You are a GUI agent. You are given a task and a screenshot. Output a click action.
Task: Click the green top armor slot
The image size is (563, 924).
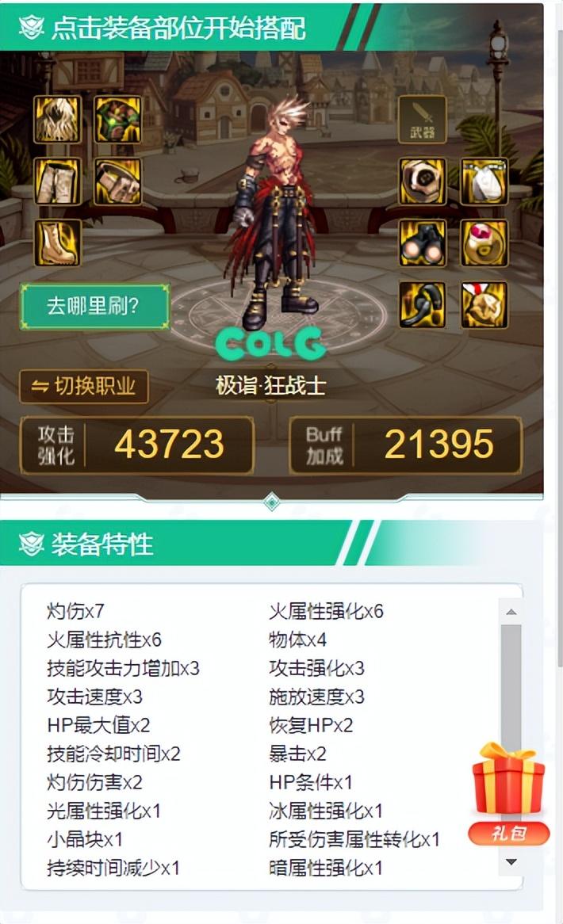coord(118,120)
